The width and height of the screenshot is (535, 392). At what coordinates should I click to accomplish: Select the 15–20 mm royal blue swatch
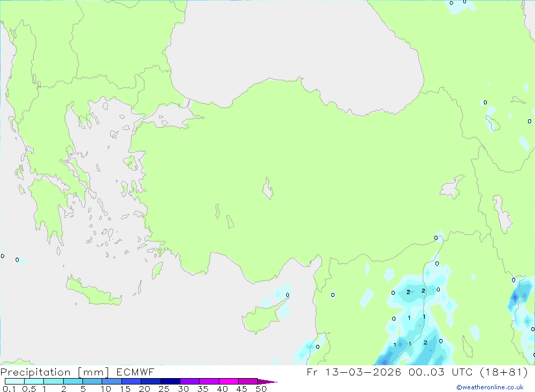132,381
